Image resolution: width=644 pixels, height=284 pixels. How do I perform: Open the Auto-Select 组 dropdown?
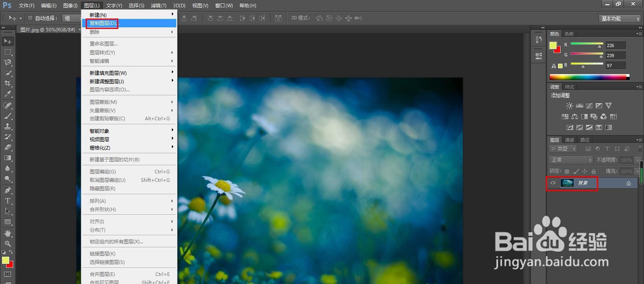(72, 18)
